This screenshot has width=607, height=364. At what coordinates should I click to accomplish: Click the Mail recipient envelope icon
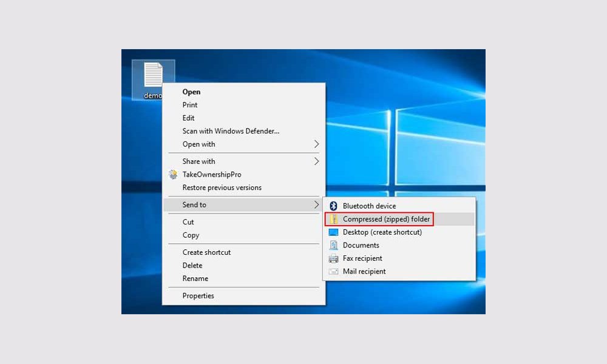click(x=333, y=272)
